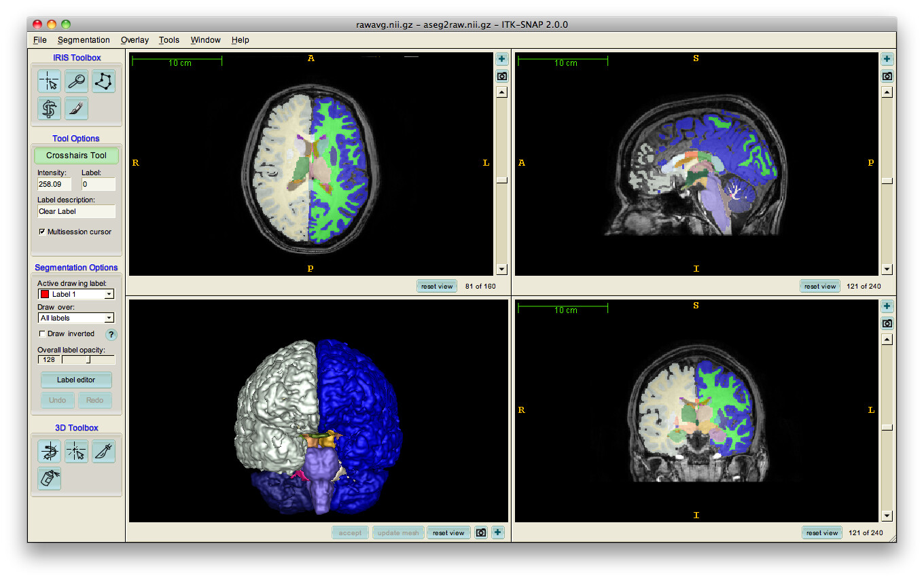Select the 3D trackball rotation tool

point(48,451)
